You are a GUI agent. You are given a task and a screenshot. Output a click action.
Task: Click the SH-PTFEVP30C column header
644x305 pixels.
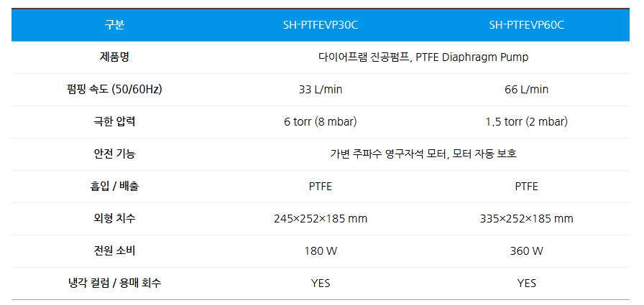point(321,25)
